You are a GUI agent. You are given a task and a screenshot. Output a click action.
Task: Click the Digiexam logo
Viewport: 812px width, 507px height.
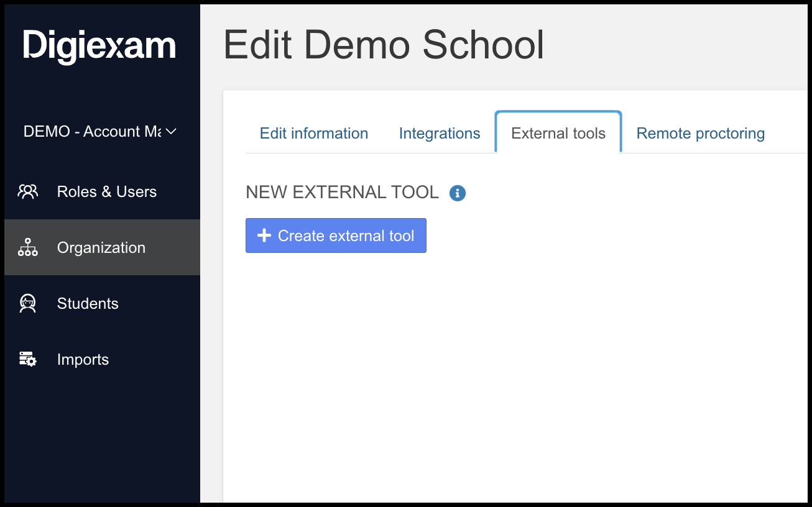pos(99,47)
